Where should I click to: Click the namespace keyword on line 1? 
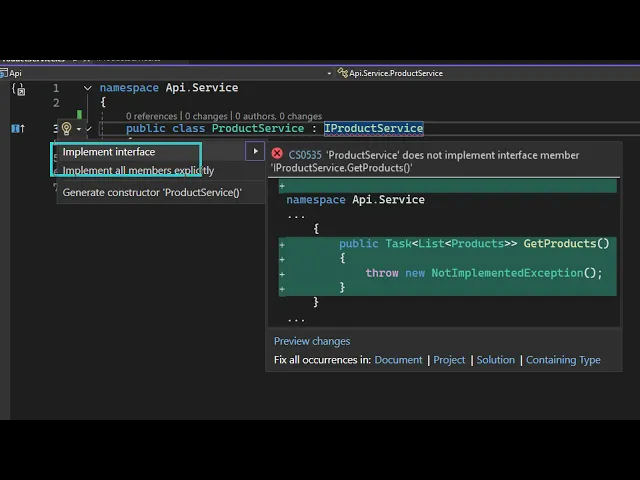click(x=129, y=88)
